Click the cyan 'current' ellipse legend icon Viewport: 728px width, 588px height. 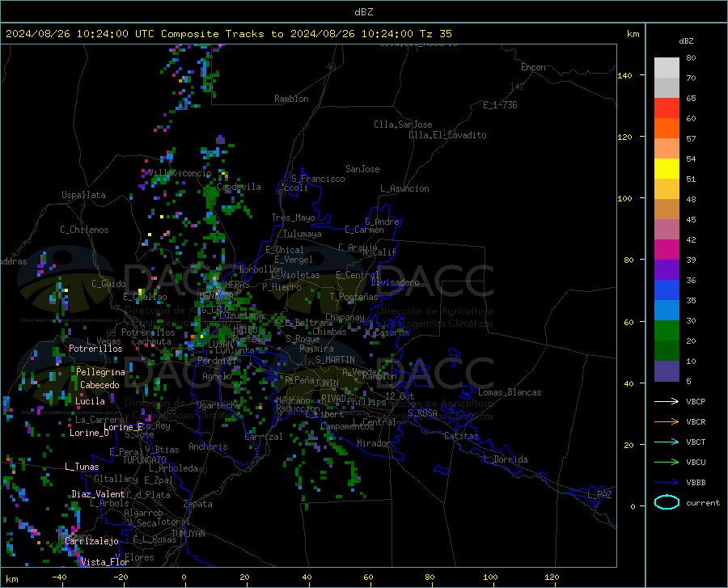point(667,502)
